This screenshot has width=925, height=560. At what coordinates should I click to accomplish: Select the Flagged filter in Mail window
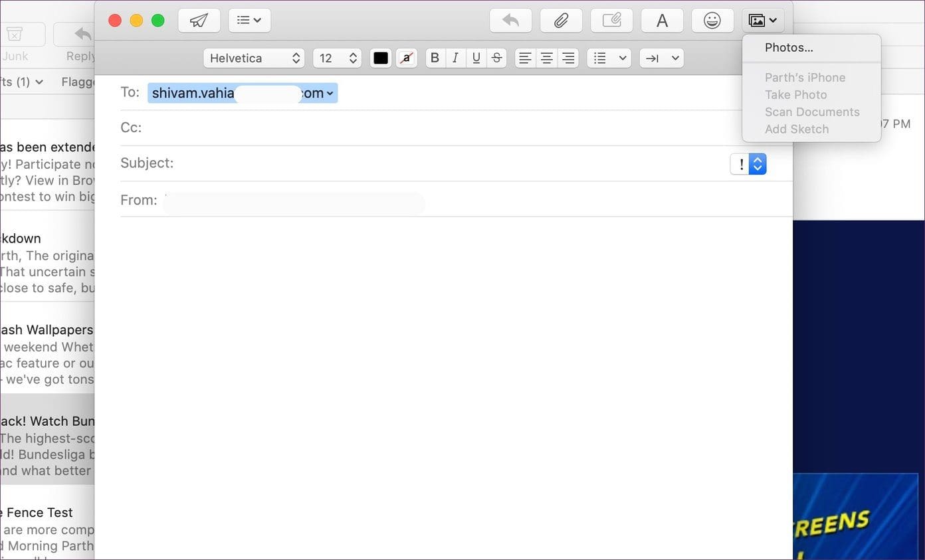pos(78,82)
